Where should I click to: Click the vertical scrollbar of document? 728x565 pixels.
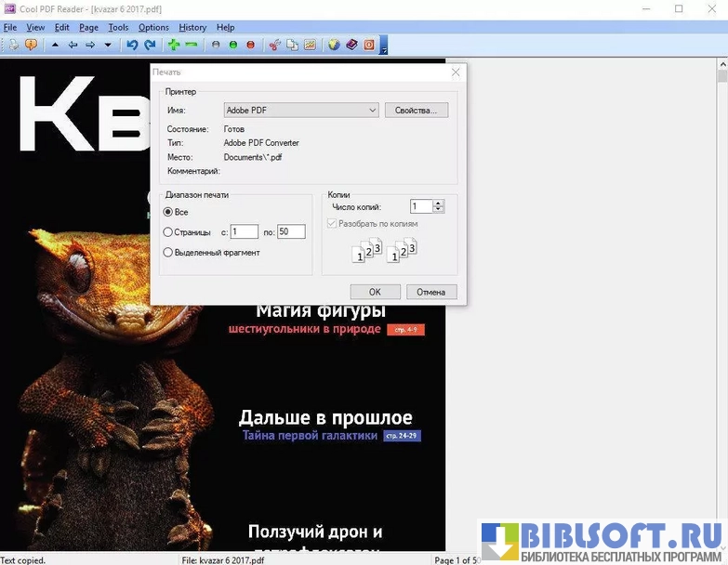click(x=721, y=279)
